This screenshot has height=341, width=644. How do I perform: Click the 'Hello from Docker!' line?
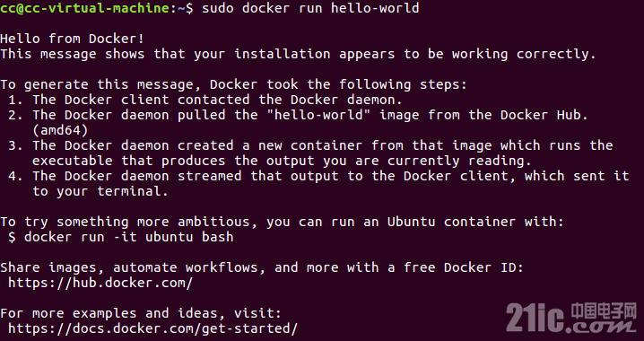pyautogui.click(x=73, y=39)
